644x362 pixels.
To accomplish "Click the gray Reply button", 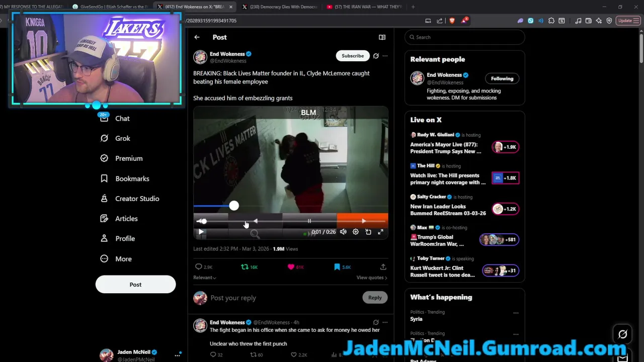I will click(x=375, y=298).
